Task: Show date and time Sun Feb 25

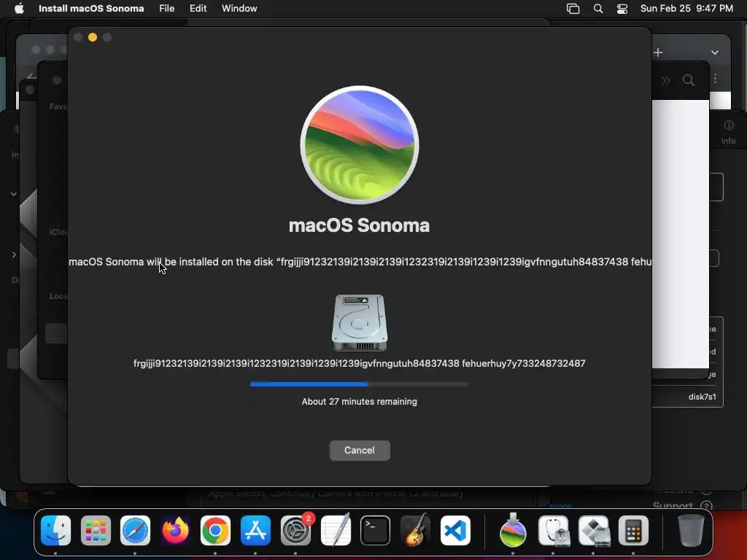Action: coord(686,9)
